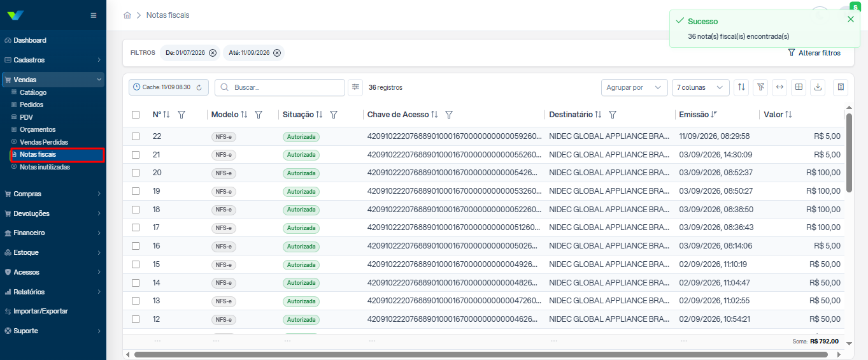868x360 pixels.
Task: Check the row for nota 21
Action: [x=136, y=155]
